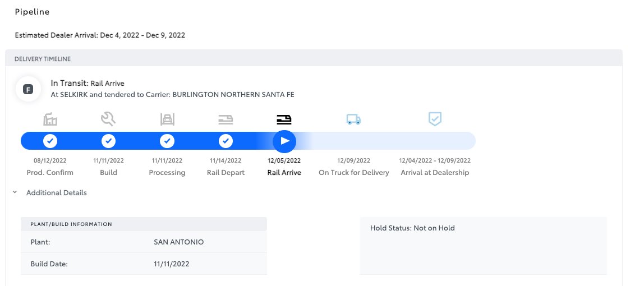This screenshot has height=286, width=644.
Task: Click the In Transit: Rail Arrive status
Action: [88, 84]
